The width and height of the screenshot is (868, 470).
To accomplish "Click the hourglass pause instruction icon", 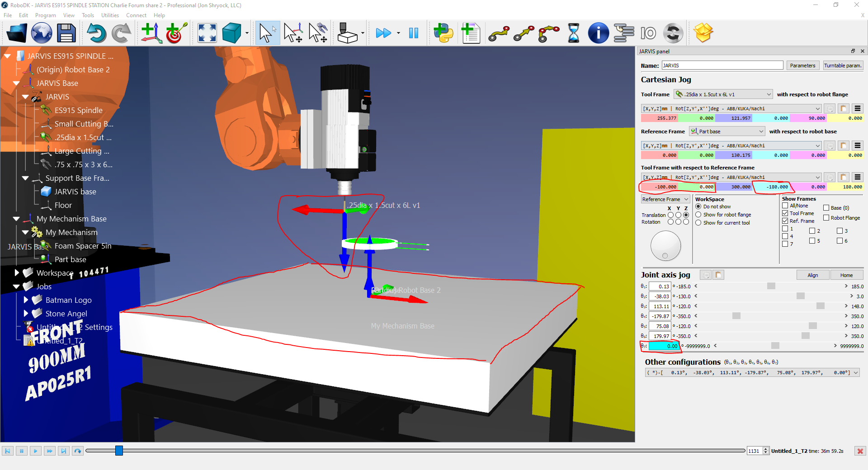I will coord(573,33).
